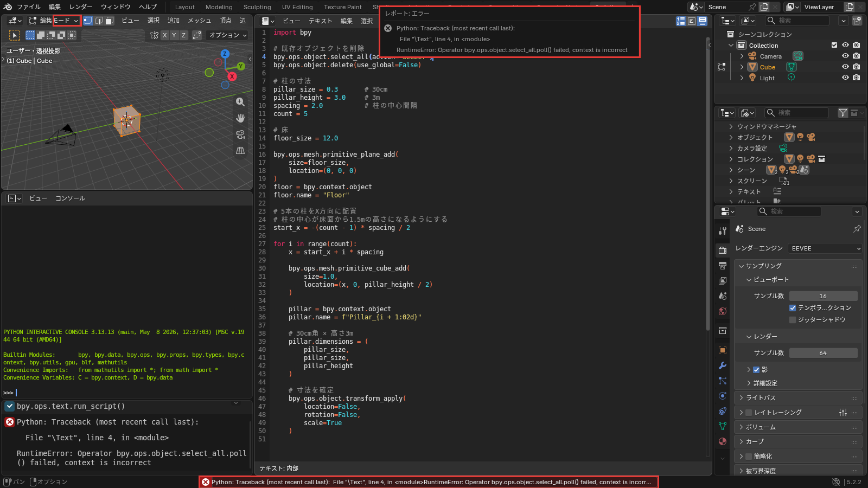Viewport: 868px width, 488px height.
Task: Switch to the Modeling workspace tab
Action: pyautogui.click(x=219, y=7)
